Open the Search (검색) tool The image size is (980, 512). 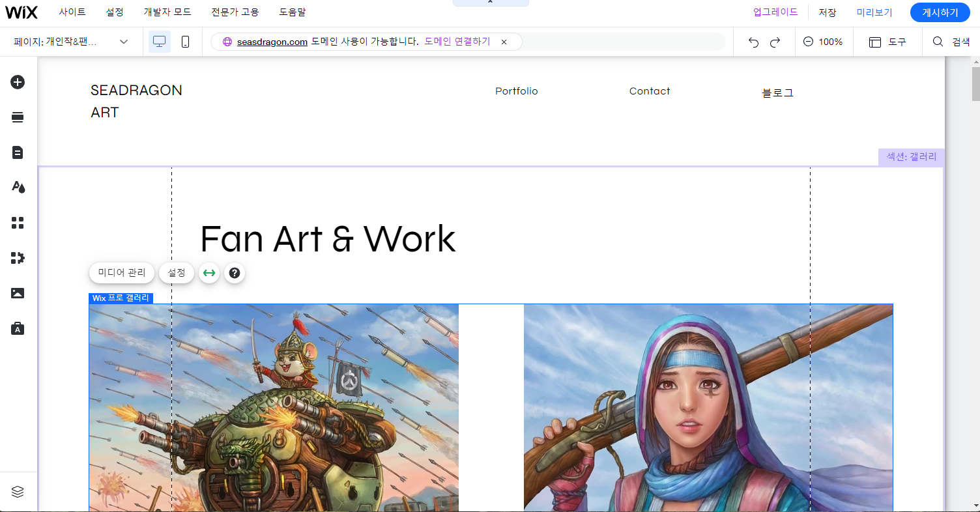[951, 42]
